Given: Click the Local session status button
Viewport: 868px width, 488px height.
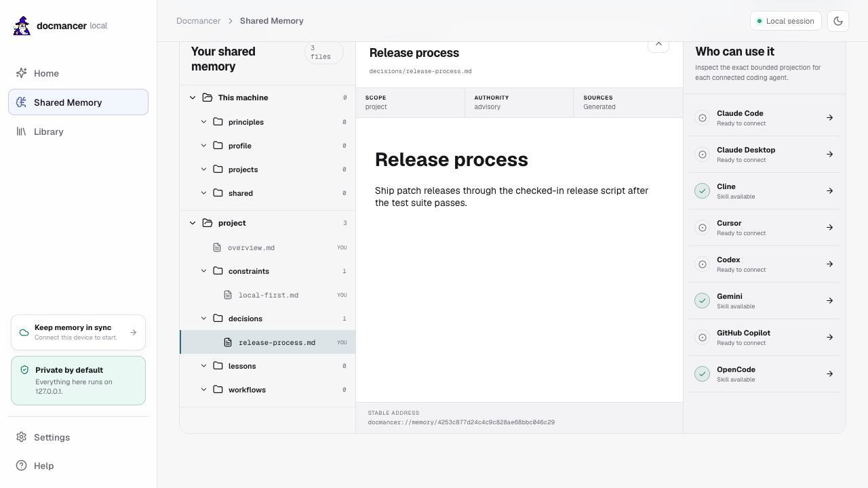Looking at the screenshot, I should tap(786, 21).
